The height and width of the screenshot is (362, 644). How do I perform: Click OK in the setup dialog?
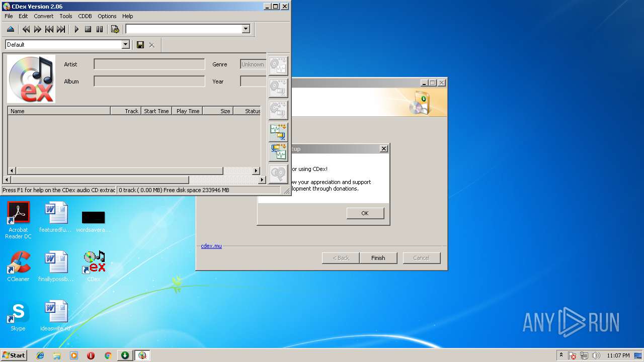365,213
